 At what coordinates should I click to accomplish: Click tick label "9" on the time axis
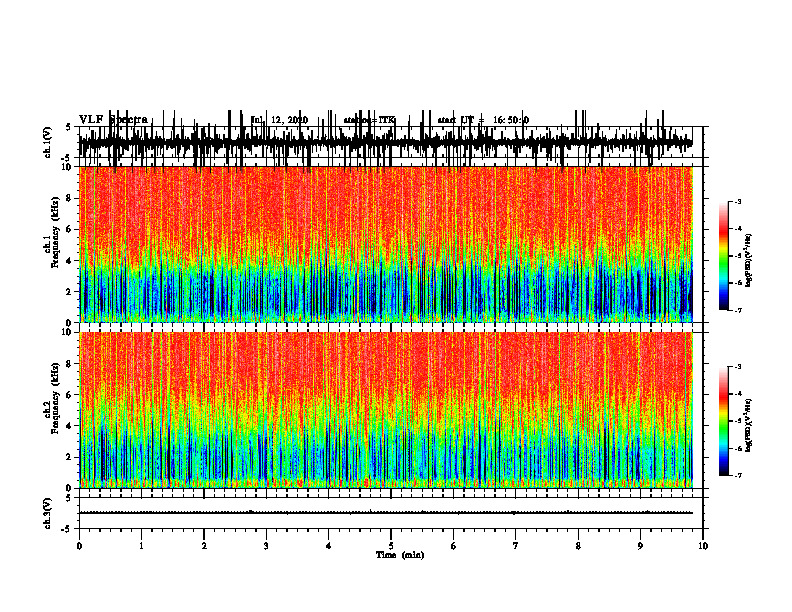(640, 546)
